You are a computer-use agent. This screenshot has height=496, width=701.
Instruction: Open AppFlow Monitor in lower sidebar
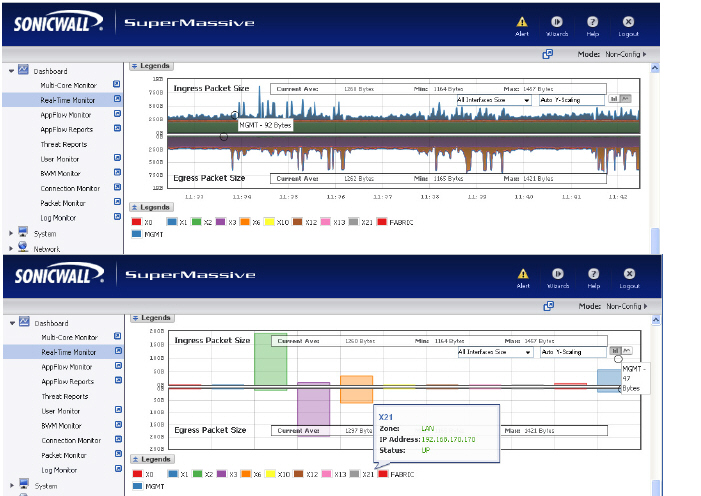click(67, 367)
